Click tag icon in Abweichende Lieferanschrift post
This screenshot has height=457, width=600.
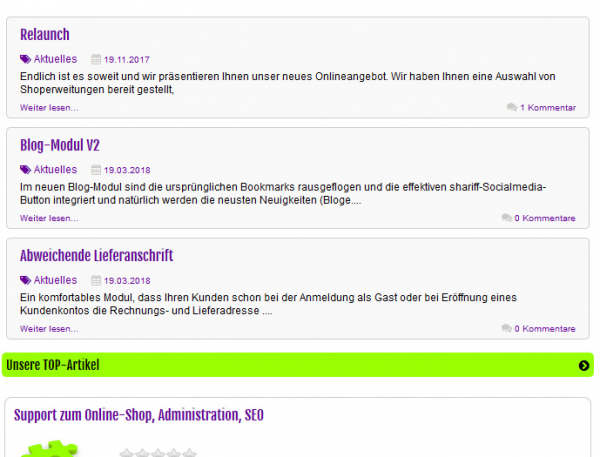pyautogui.click(x=25, y=280)
